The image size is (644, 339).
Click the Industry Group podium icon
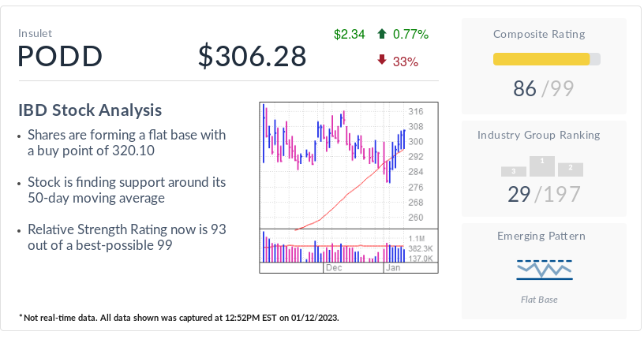(542, 166)
